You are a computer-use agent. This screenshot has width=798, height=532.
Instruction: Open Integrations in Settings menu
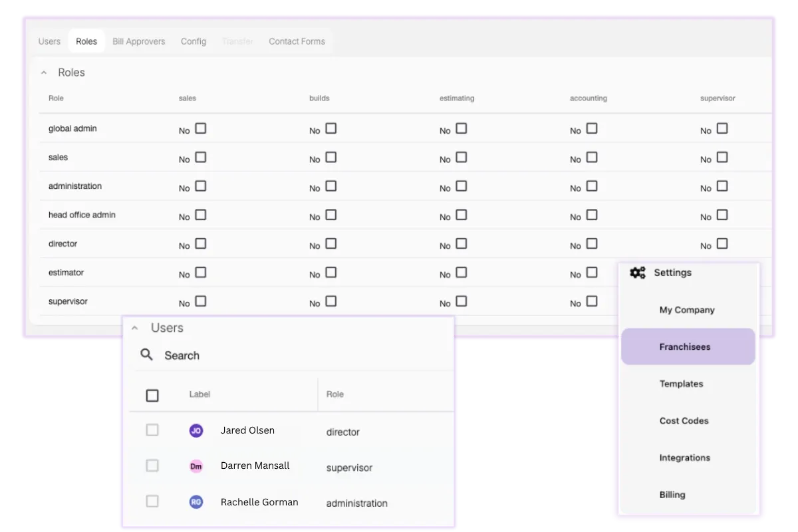pos(685,458)
